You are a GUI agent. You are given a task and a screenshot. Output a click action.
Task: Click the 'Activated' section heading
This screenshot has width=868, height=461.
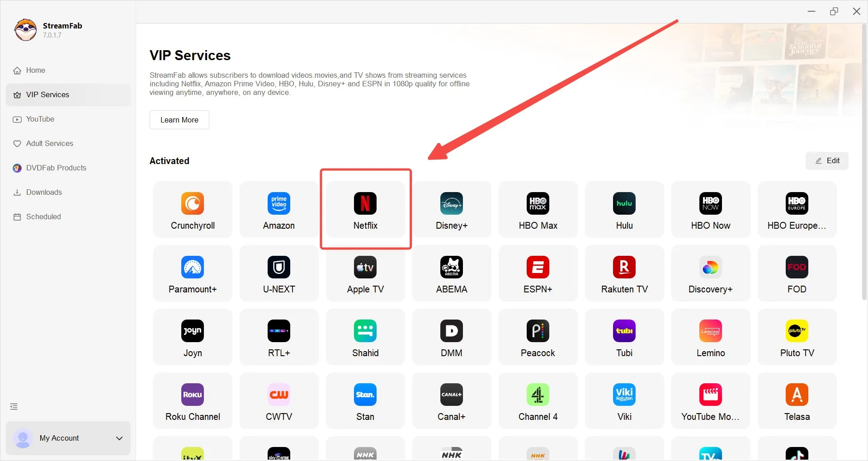click(170, 161)
